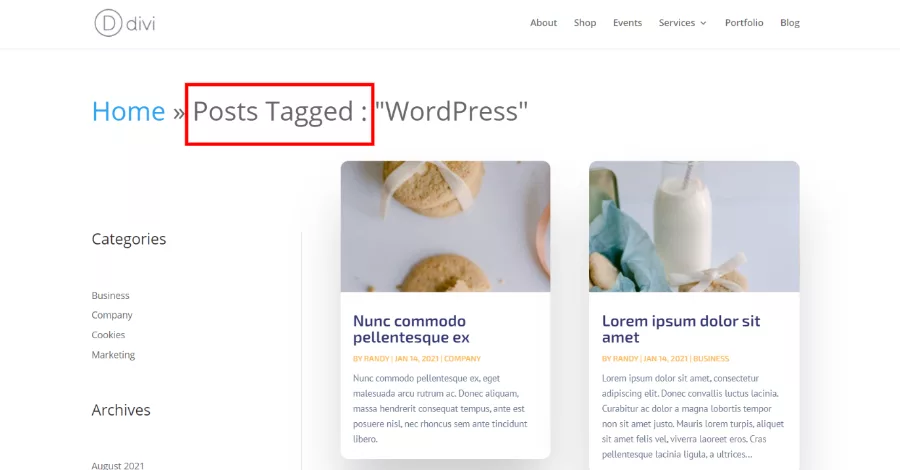Open the Marketing category
The image size is (900, 470).
pyautogui.click(x=113, y=355)
